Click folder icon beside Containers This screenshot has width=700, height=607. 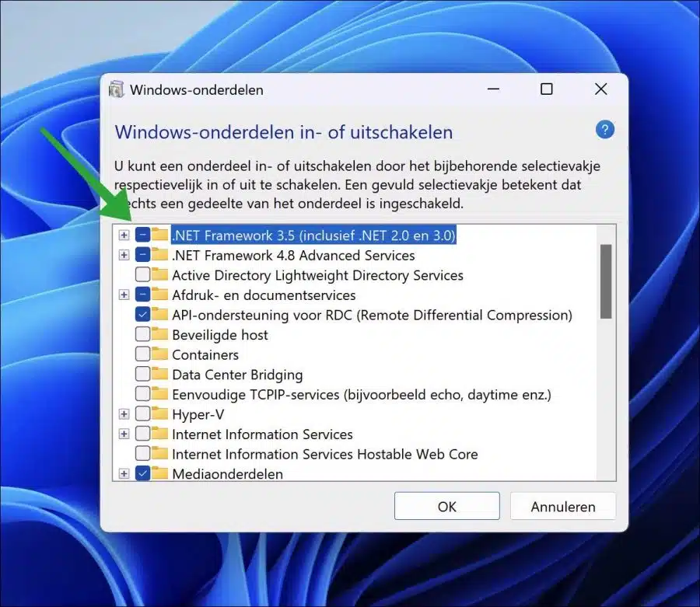[159, 354]
